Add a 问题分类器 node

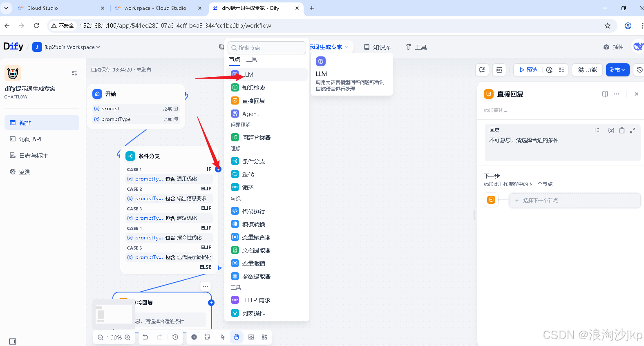coord(266,137)
